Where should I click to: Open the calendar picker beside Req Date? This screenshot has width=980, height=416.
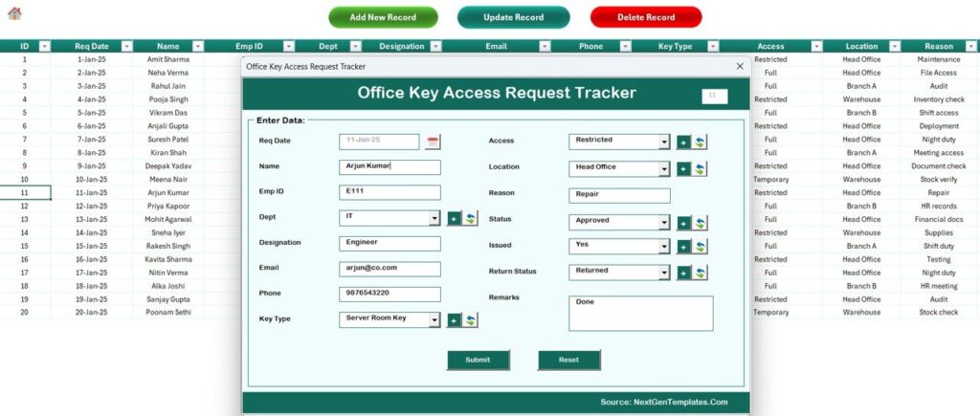[433, 142]
